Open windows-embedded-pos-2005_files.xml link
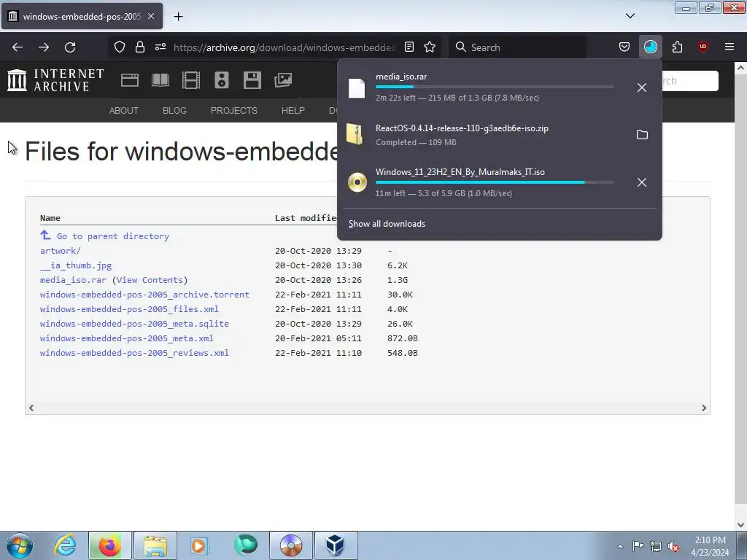 pyautogui.click(x=129, y=309)
